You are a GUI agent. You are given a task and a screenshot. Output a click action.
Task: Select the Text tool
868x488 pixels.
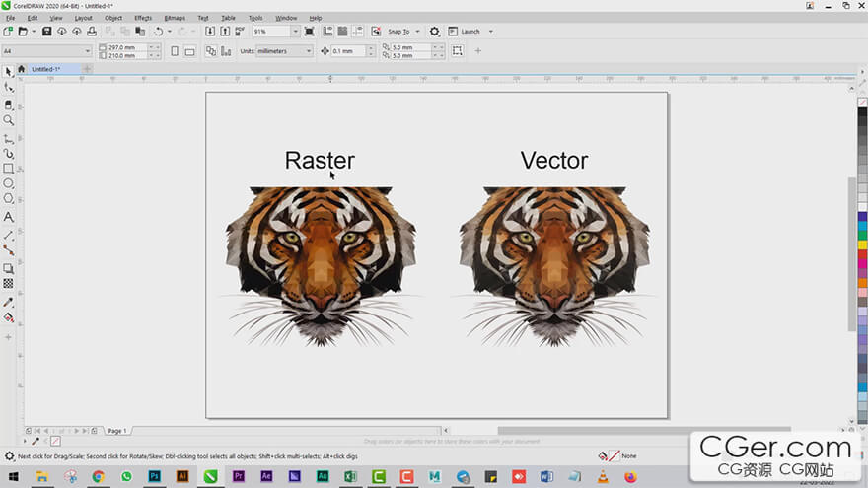pyautogui.click(x=9, y=217)
